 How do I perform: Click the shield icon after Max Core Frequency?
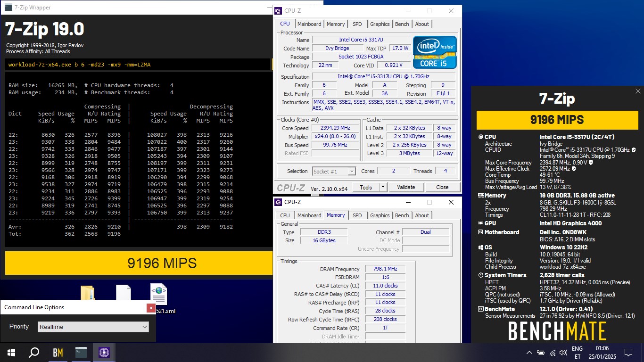coord(591,163)
